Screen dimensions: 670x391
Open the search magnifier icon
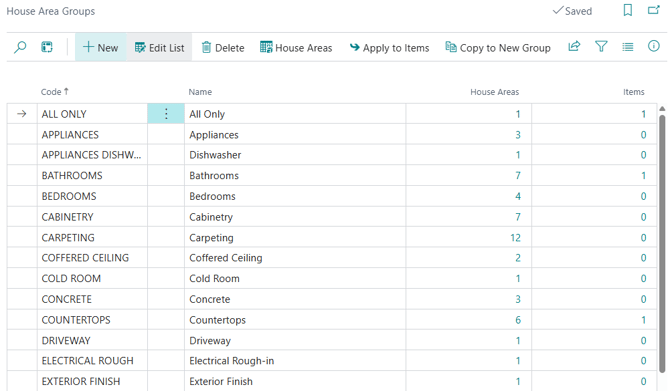coord(20,47)
